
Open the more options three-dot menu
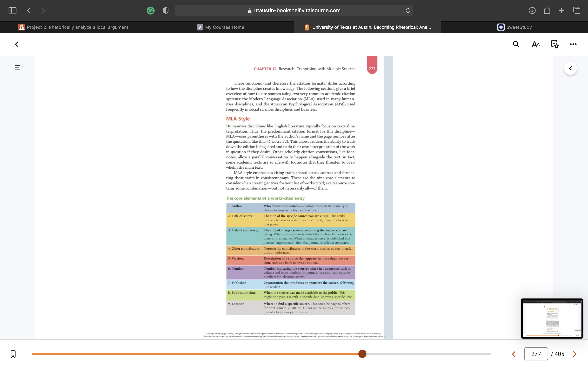(573, 44)
